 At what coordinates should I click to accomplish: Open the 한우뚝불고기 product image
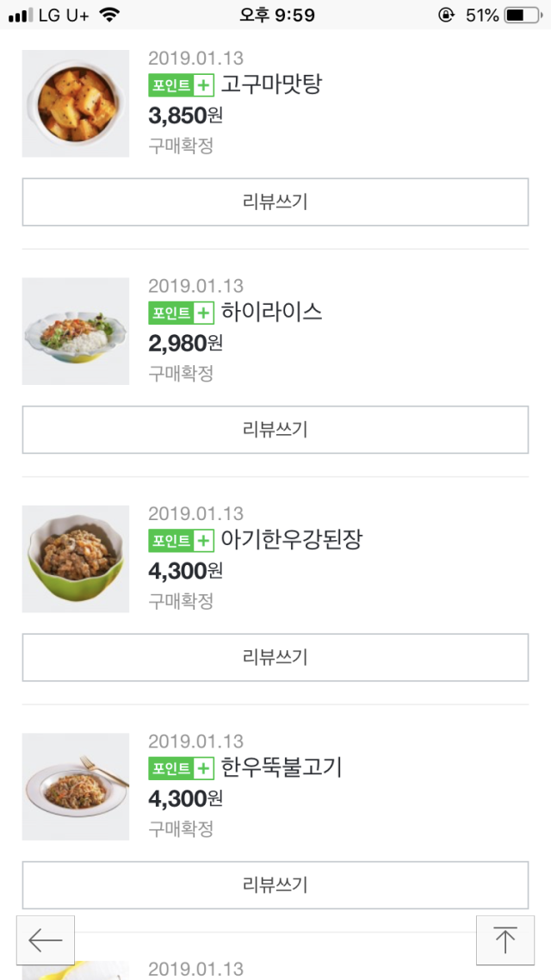coord(76,786)
